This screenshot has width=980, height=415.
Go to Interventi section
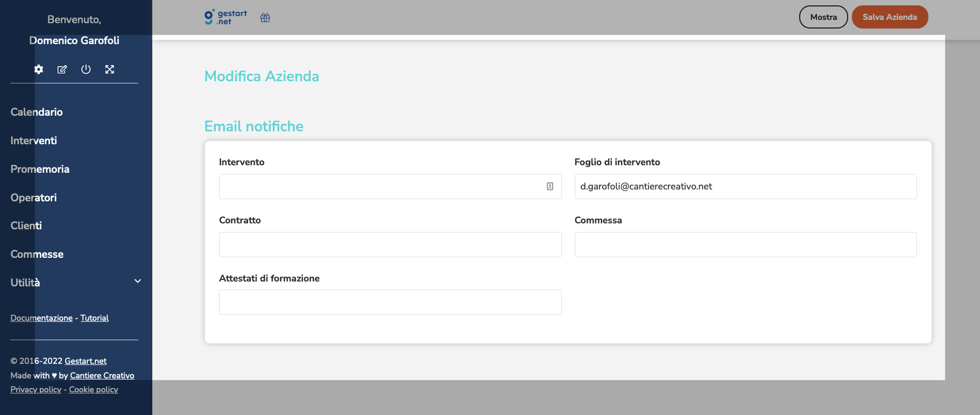pos(34,140)
